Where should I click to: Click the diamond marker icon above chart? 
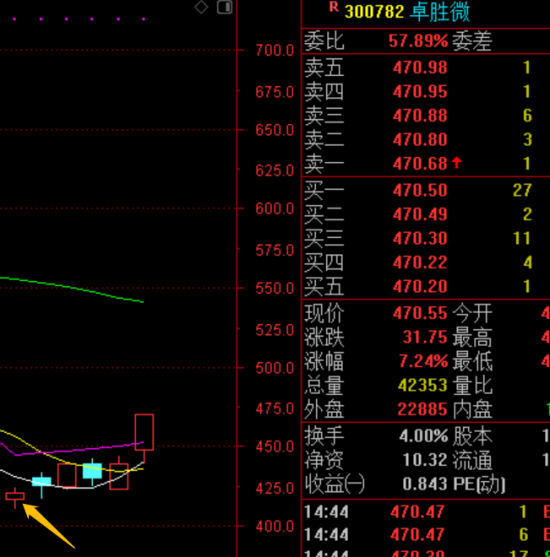(201, 7)
